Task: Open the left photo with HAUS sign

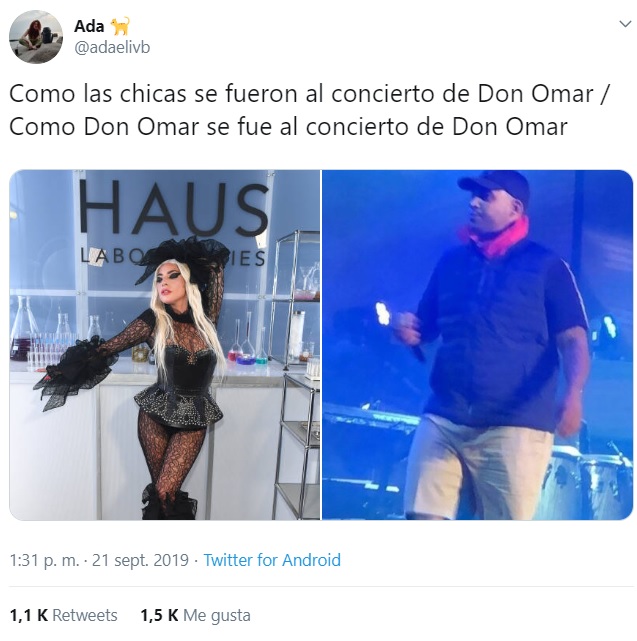Action: 165,345
